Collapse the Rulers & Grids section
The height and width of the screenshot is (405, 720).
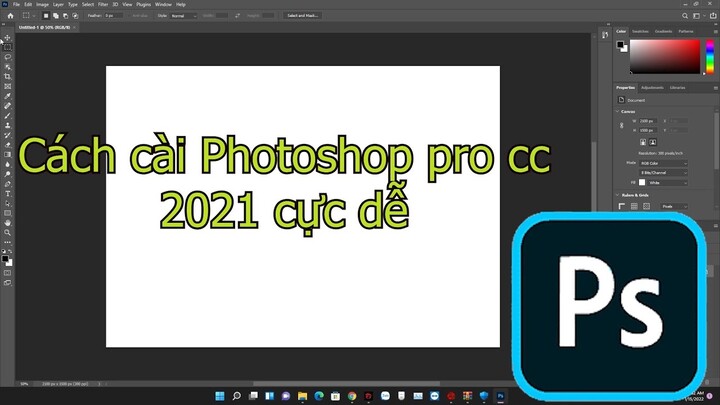[618, 195]
